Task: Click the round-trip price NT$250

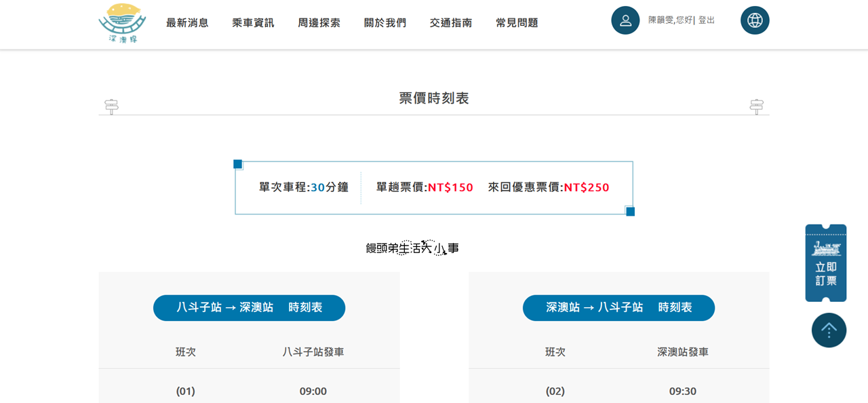Action: click(586, 188)
